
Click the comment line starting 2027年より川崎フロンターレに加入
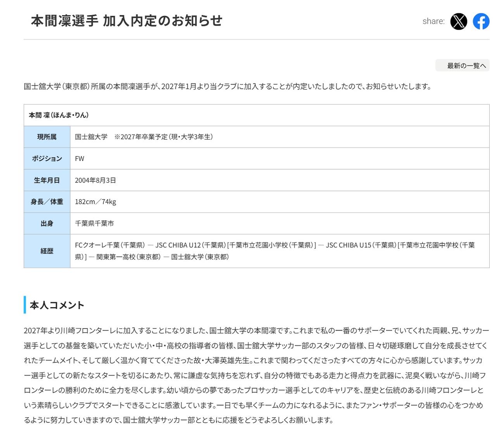click(x=256, y=331)
